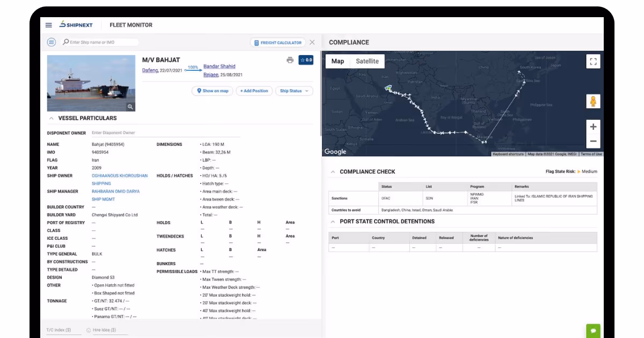Screen dimensions: 644x338
Task: Open the Bandar Shahid Rejaee port link
Action: tap(219, 71)
